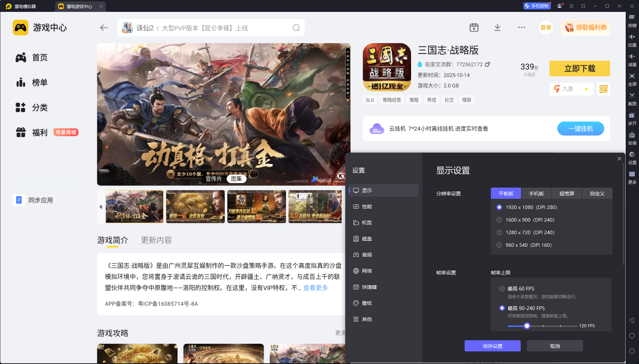Image resolution: width=639 pixels, height=364 pixels.
Task: Tap the Android recents square button
Action: coord(632,351)
